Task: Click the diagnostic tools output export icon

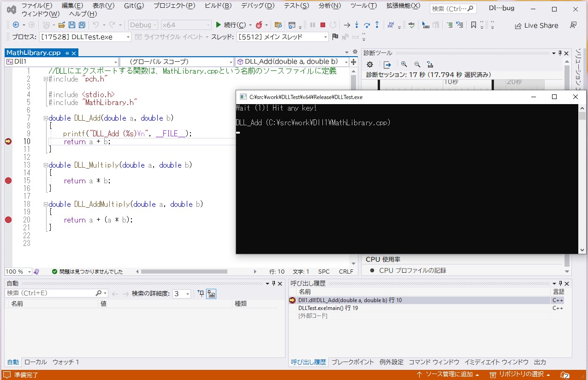Action: (x=387, y=65)
